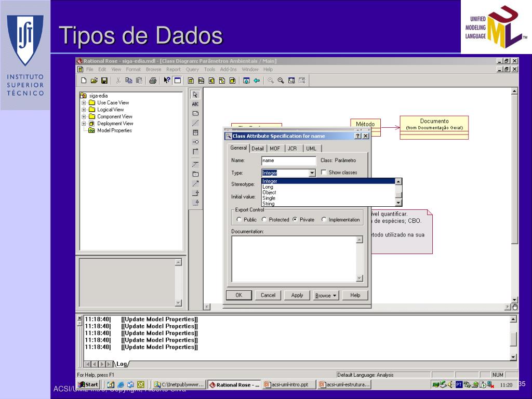This screenshot has height=399, width=532.
Task: Click the Cancel button
Action: pos(268,295)
